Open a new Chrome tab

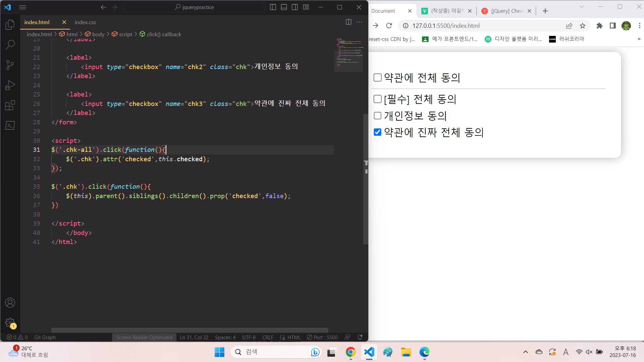[x=545, y=11]
